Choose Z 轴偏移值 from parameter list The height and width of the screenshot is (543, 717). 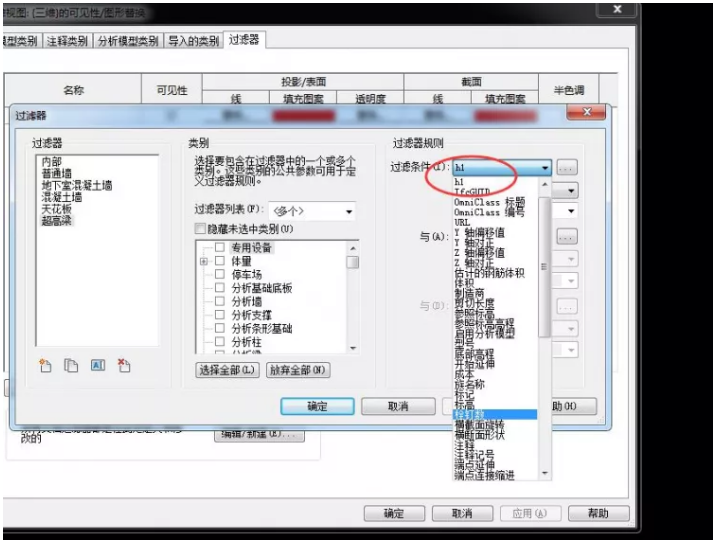[480, 253]
